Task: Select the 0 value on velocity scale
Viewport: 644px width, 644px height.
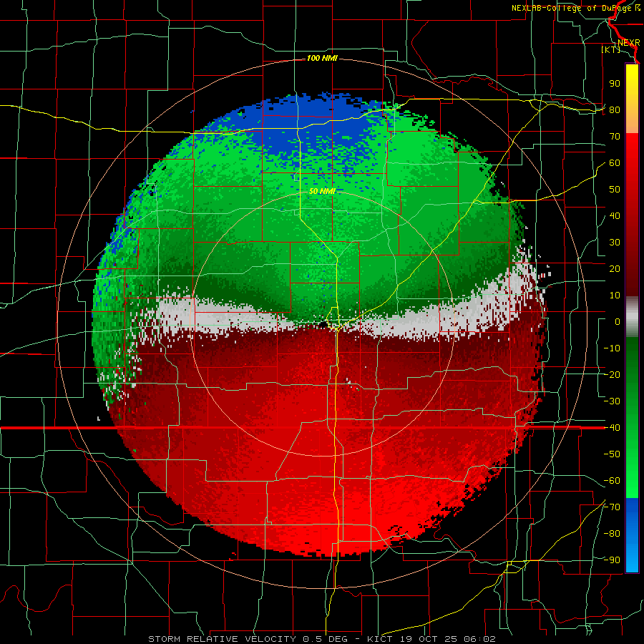Action: click(618, 321)
